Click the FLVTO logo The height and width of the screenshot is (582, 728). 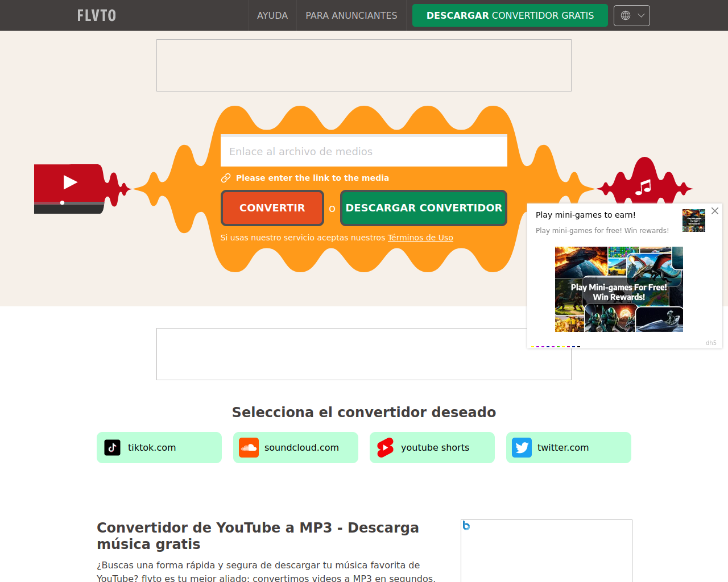[97, 15]
